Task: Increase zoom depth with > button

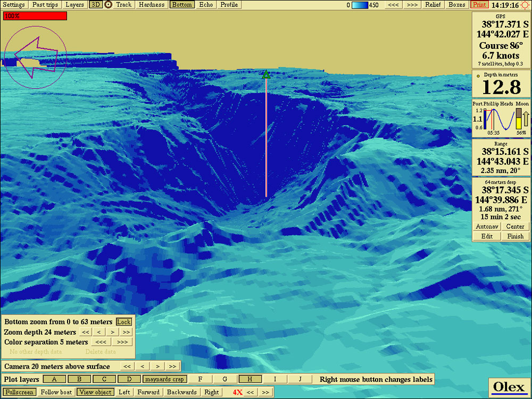Action: click(113, 332)
